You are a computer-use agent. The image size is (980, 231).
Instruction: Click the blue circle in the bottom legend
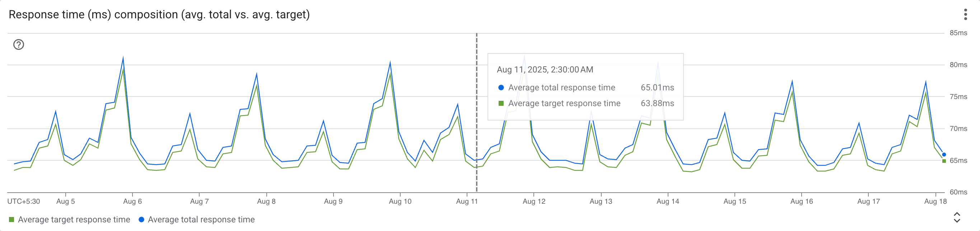click(x=141, y=220)
